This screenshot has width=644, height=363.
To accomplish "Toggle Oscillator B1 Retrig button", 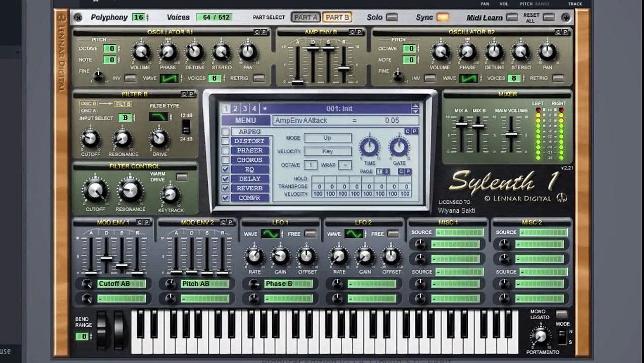I will [259, 78].
